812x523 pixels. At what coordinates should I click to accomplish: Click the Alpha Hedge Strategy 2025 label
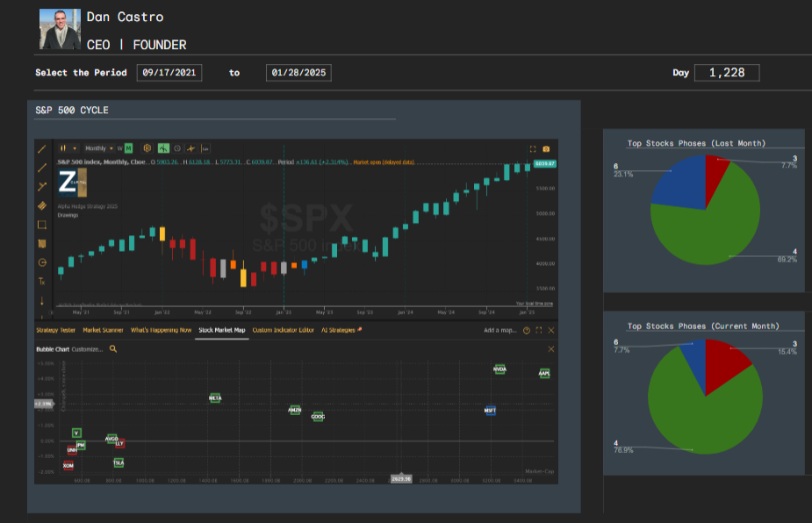pyautogui.click(x=88, y=206)
